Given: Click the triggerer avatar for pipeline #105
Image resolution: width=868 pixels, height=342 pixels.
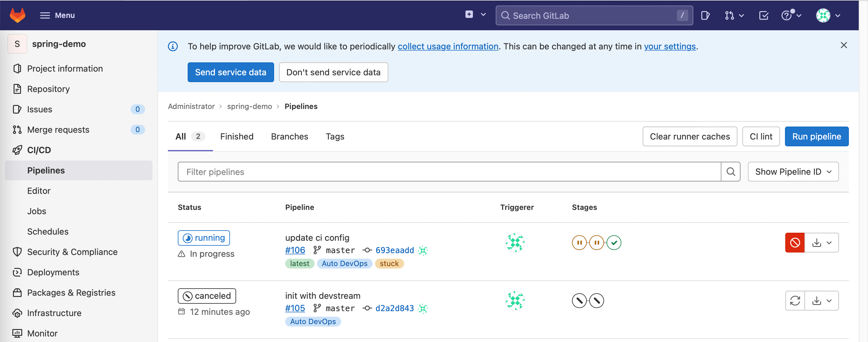Looking at the screenshot, I should click(x=515, y=300).
